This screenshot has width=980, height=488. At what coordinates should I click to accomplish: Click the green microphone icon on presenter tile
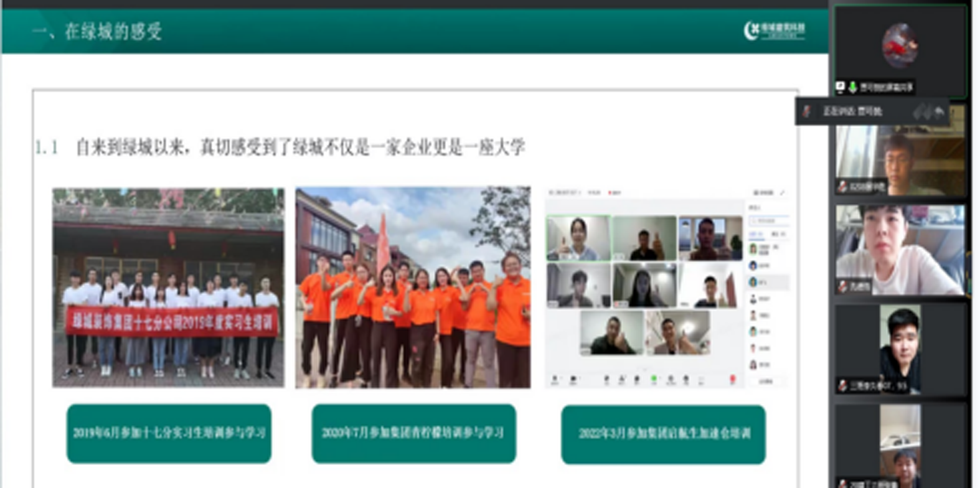click(x=852, y=88)
